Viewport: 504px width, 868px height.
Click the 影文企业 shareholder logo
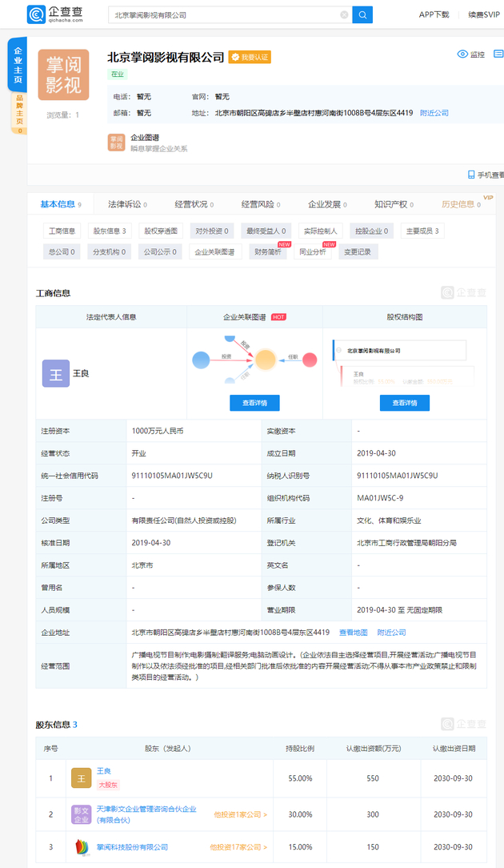pyautogui.click(x=82, y=814)
